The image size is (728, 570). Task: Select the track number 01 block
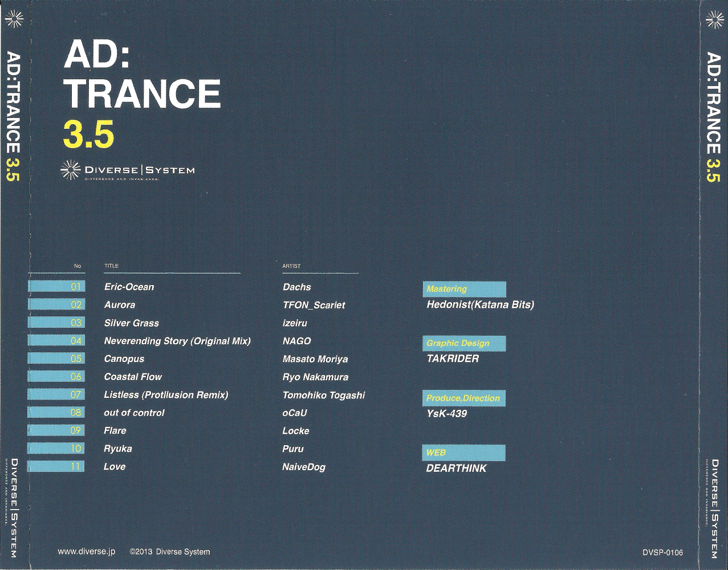[56, 287]
